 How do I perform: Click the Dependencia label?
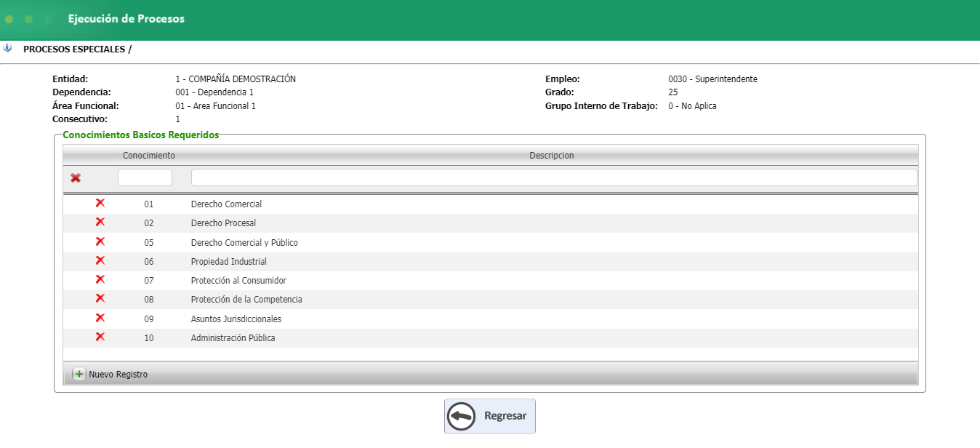(81, 92)
